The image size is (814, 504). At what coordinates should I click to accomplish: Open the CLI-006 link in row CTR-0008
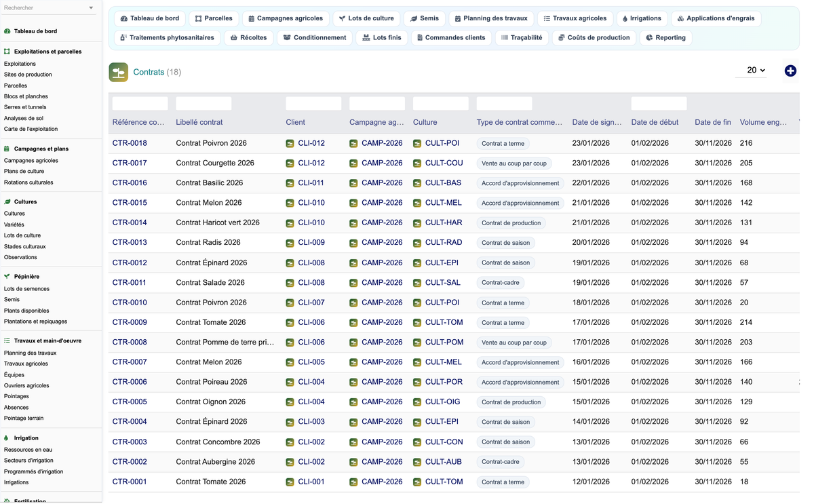(311, 343)
